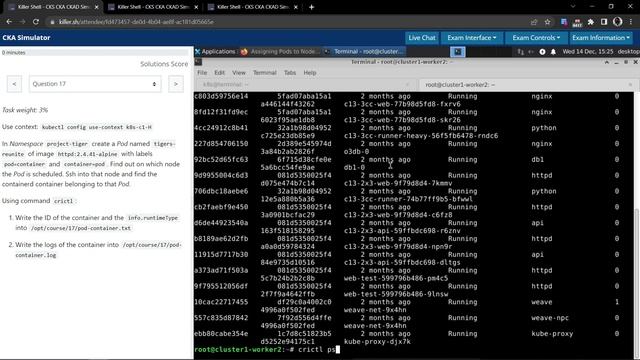This screenshot has height=360, width=640.
Task: Expand the Exam Information dropdown
Action: [600, 38]
